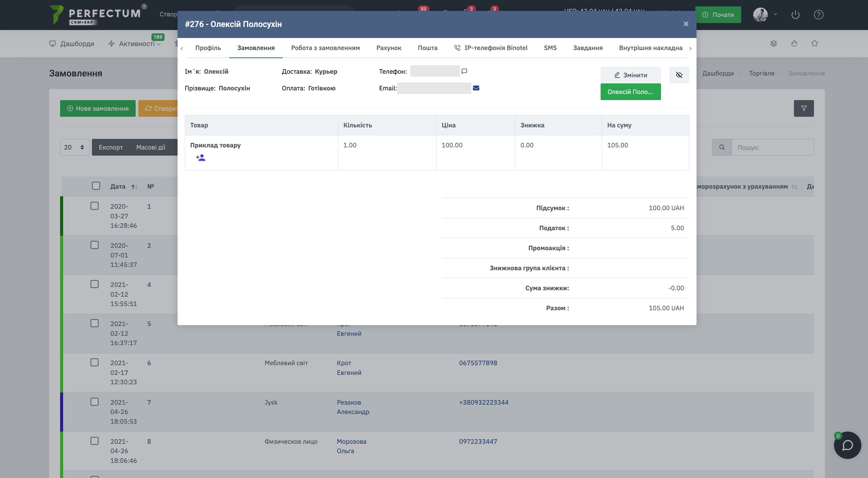The width and height of the screenshot is (868, 478).
Task: Advance the modal tabs with the right chevron
Action: pos(690,49)
